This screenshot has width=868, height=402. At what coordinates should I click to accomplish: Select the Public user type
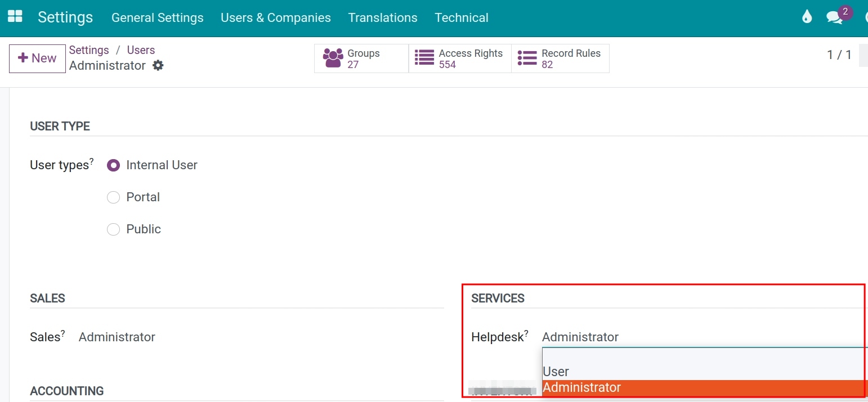click(x=114, y=229)
